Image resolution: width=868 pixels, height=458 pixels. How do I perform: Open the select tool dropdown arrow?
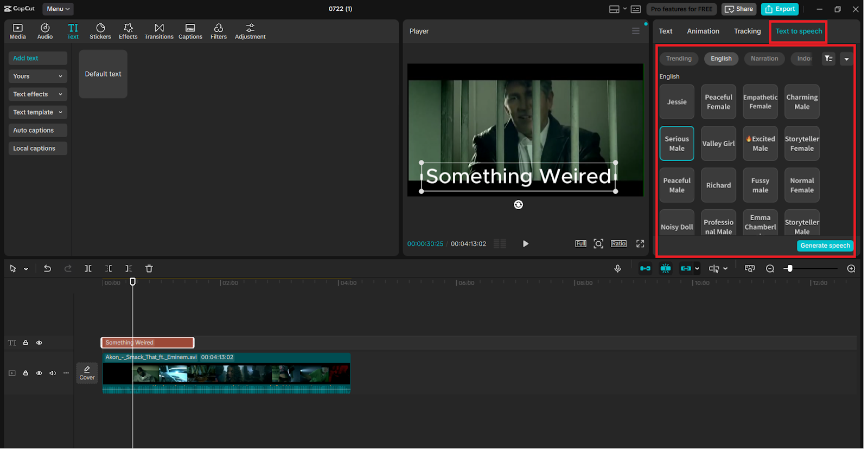(26, 269)
